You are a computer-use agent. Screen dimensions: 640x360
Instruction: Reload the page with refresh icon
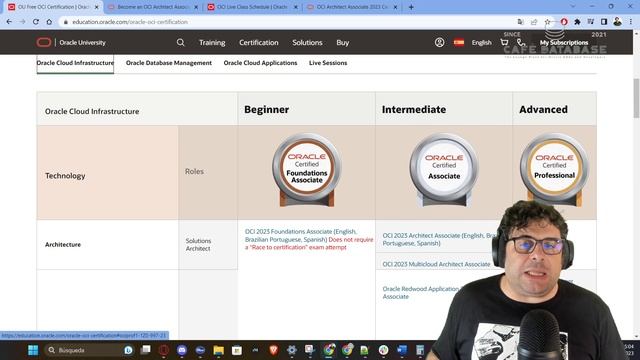(36, 22)
